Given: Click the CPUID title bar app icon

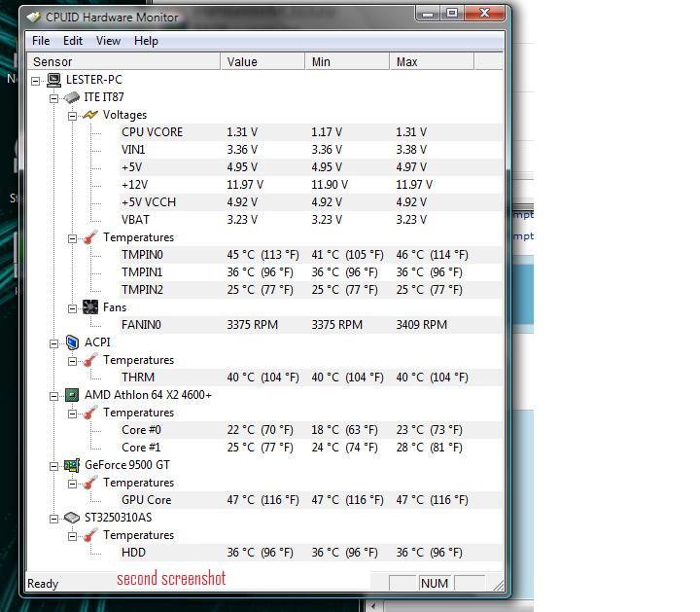Looking at the screenshot, I should pyautogui.click(x=34, y=18).
